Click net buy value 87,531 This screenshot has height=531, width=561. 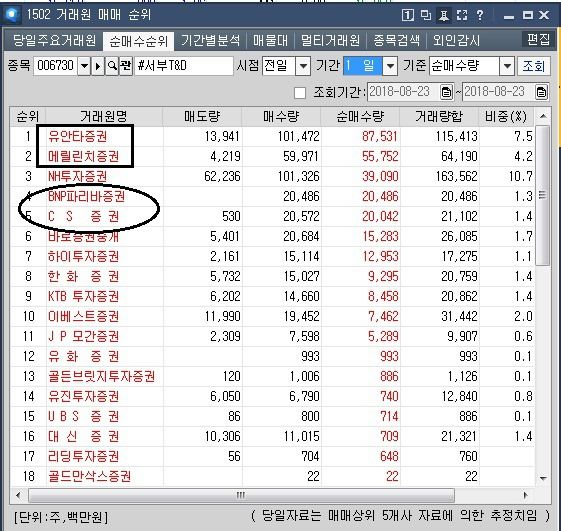tap(380, 136)
